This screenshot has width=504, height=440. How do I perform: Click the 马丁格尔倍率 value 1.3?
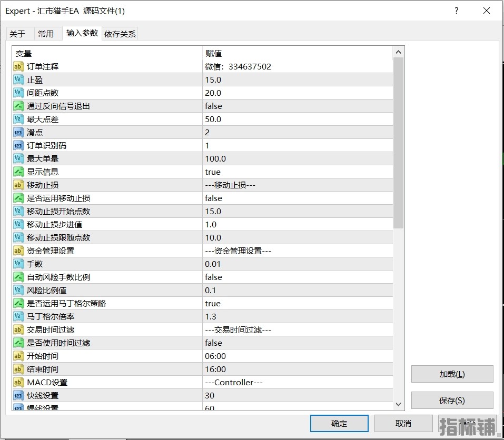coord(211,317)
